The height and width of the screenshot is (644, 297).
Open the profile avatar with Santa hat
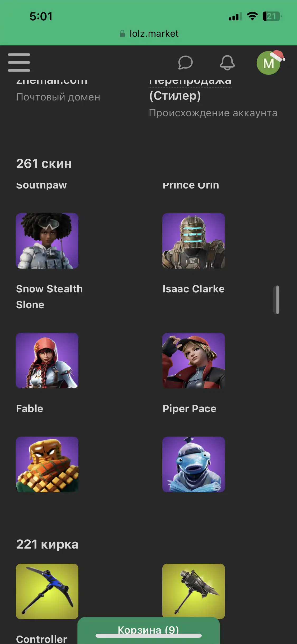click(269, 63)
